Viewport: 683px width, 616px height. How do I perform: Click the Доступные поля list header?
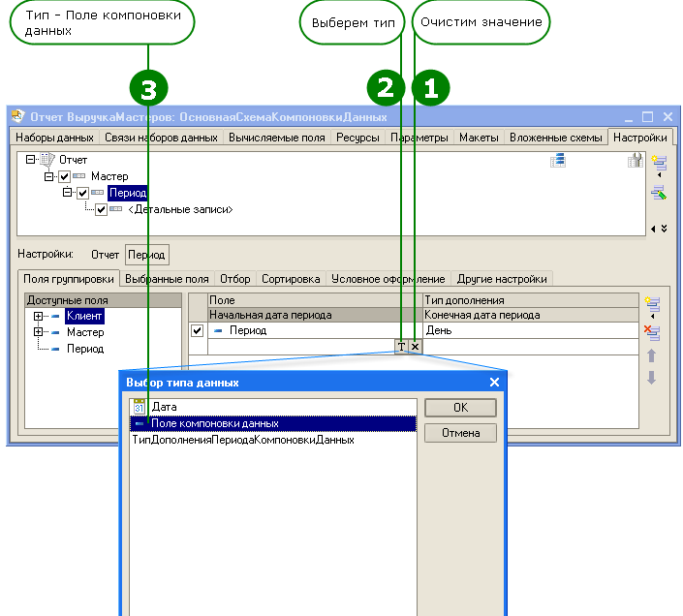click(104, 300)
